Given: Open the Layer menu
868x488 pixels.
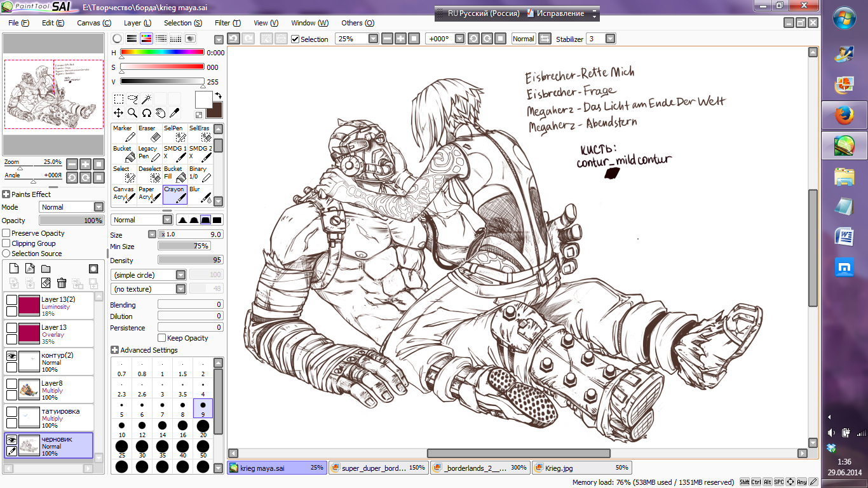Looking at the screenshot, I should click(137, 23).
